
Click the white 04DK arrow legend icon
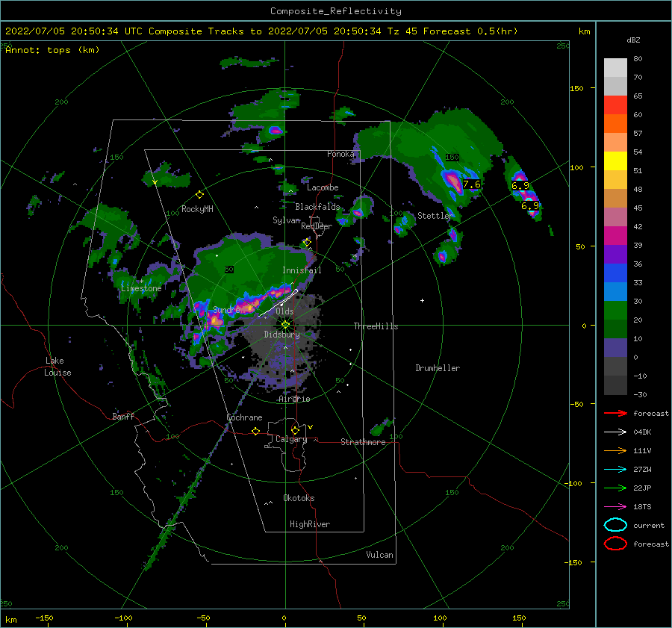(615, 432)
